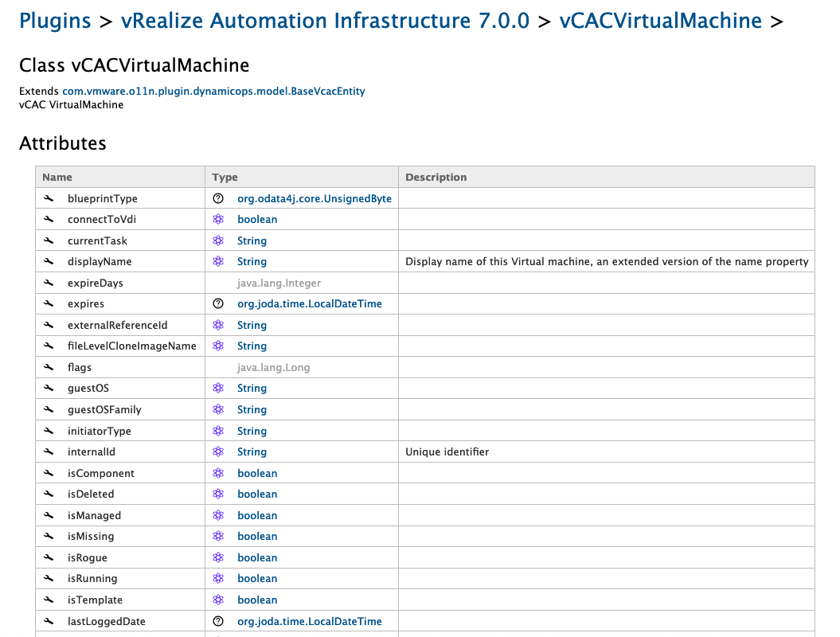Open the String type link for internalId
Image resolution: width=840 pixels, height=637 pixels.
pos(252,452)
